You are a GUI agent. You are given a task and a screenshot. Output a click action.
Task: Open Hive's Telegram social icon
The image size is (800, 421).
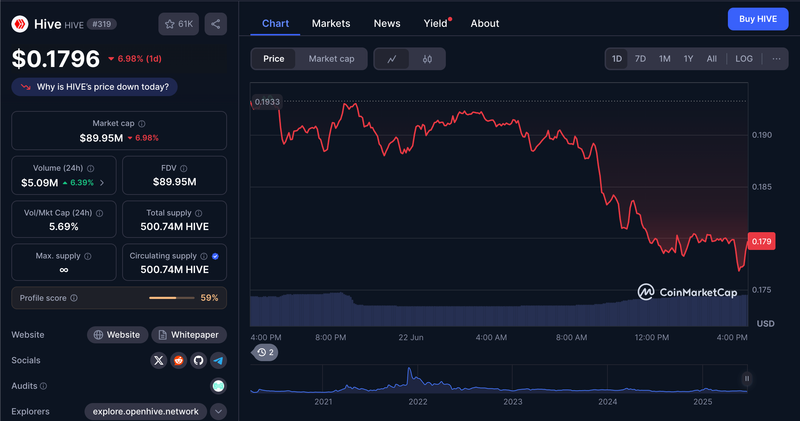218,360
